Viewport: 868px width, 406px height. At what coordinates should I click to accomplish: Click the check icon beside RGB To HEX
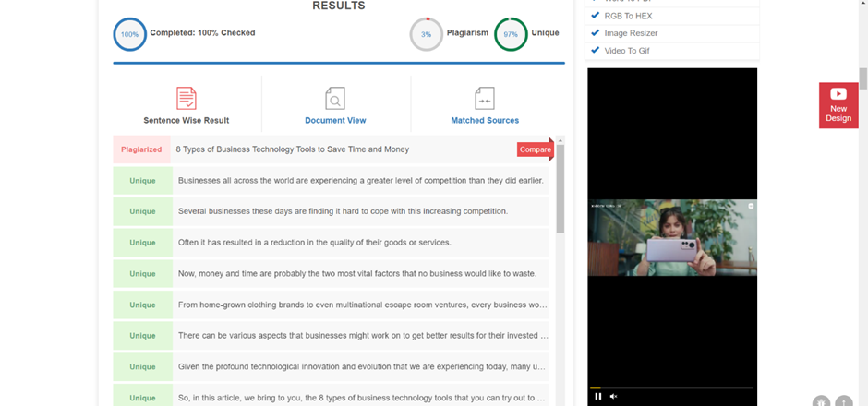595,16
